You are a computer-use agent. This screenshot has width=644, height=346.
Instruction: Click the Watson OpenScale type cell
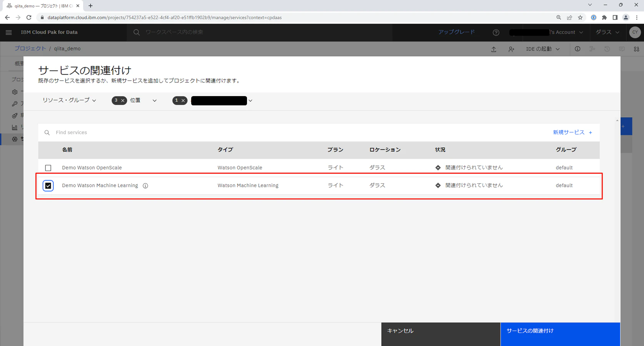(x=240, y=168)
